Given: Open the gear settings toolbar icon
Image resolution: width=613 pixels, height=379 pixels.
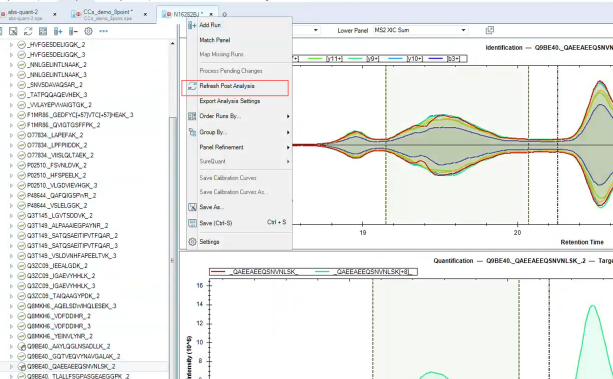Looking at the screenshot, I should click(x=88, y=31).
